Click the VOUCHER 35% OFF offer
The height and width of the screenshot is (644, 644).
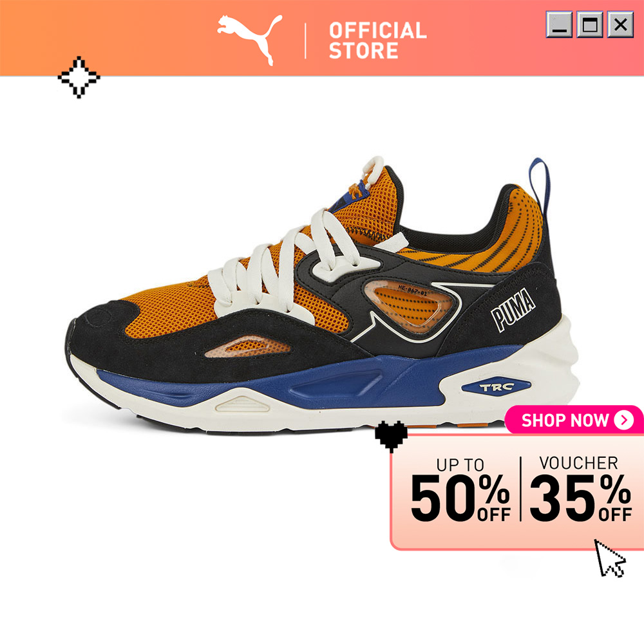(580, 489)
